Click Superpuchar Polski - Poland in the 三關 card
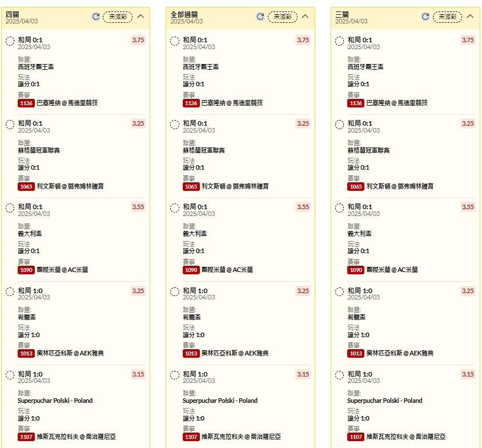Screen dimensions: 482x448 385,401
